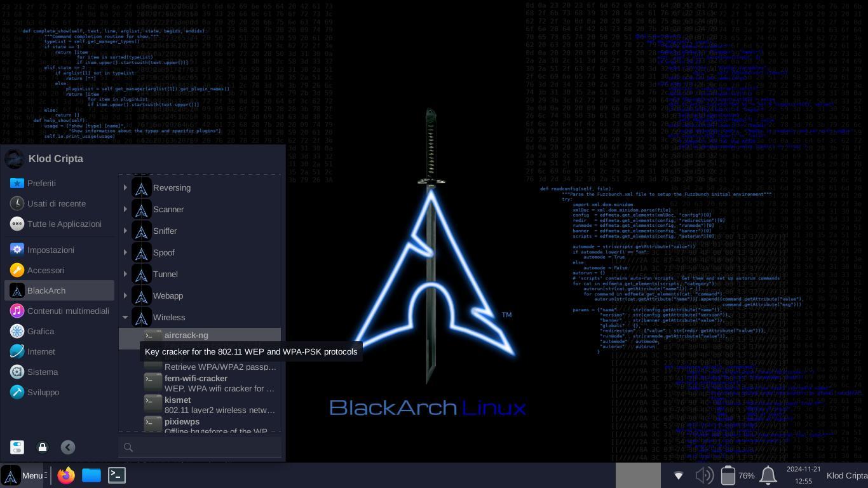
Task: Select the Accessori category
Action: coord(59,270)
